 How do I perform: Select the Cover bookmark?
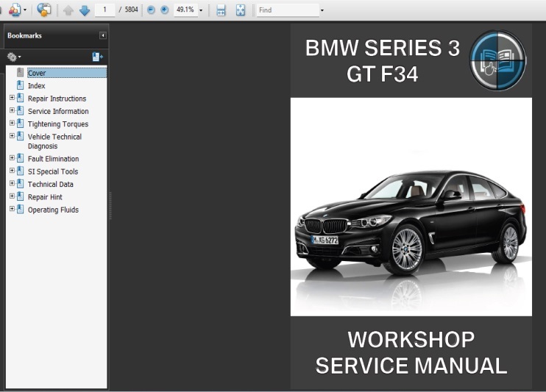(x=37, y=73)
